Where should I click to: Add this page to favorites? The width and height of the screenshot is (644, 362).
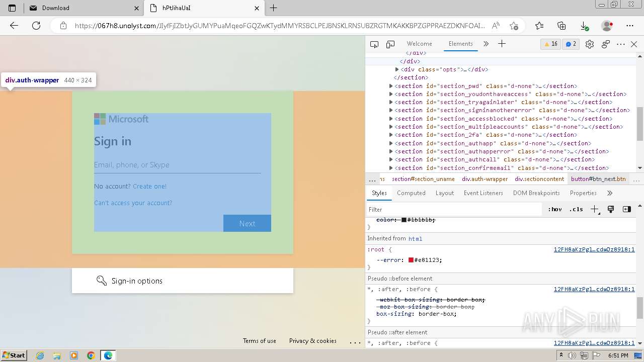click(x=514, y=26)
